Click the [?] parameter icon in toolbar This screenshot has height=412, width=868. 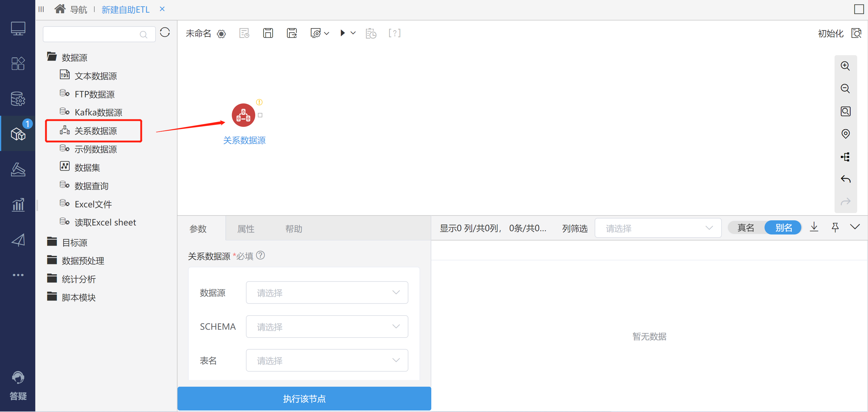pyautogui.click(x=395, y=33)
